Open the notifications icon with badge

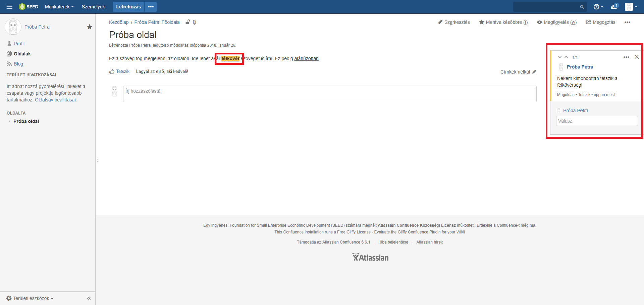pyautogui.click(x=614, y=6)
